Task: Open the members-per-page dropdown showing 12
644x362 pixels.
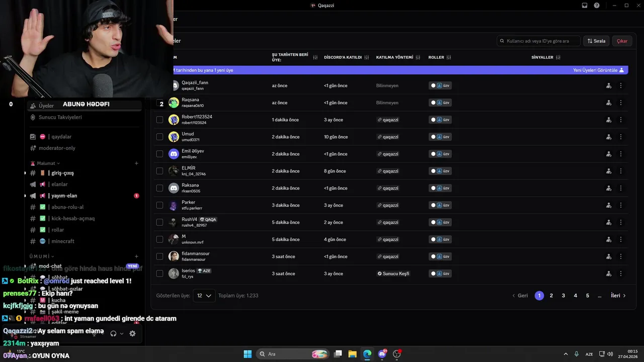Action: [204, 296]
